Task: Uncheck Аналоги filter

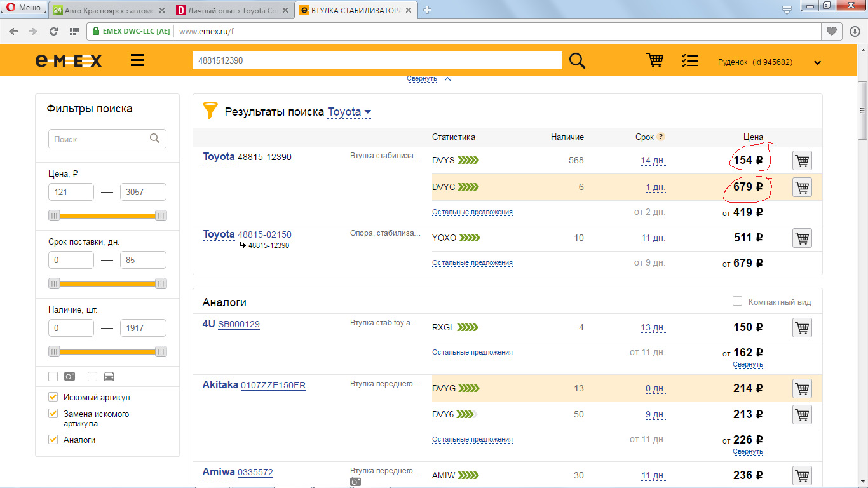Action: click(53, 440)
